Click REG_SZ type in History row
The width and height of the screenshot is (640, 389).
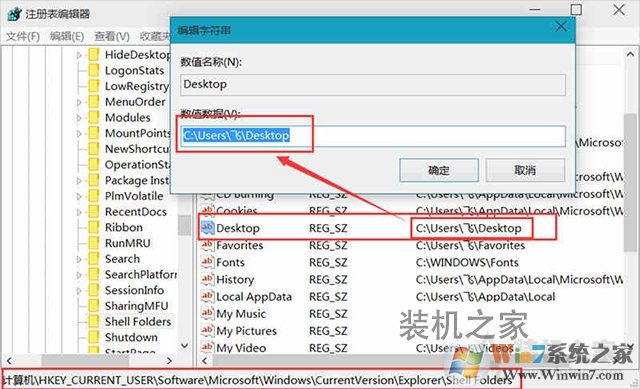pos(328,280)
